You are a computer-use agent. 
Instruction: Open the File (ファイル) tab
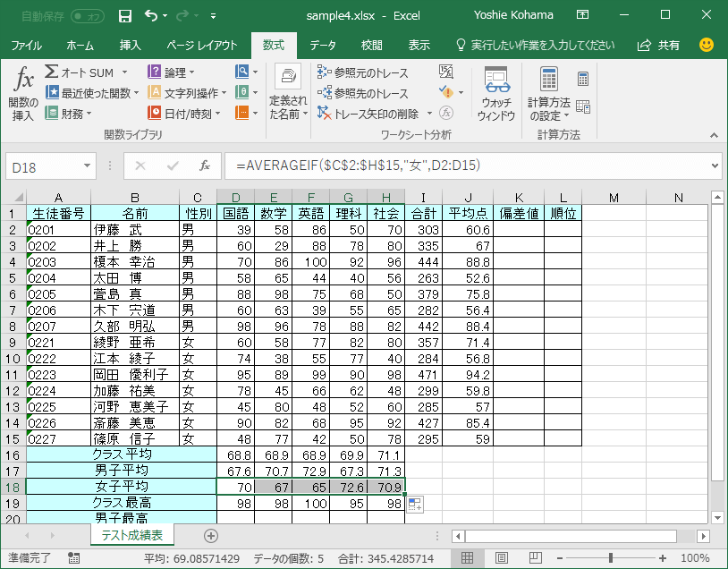27,45
